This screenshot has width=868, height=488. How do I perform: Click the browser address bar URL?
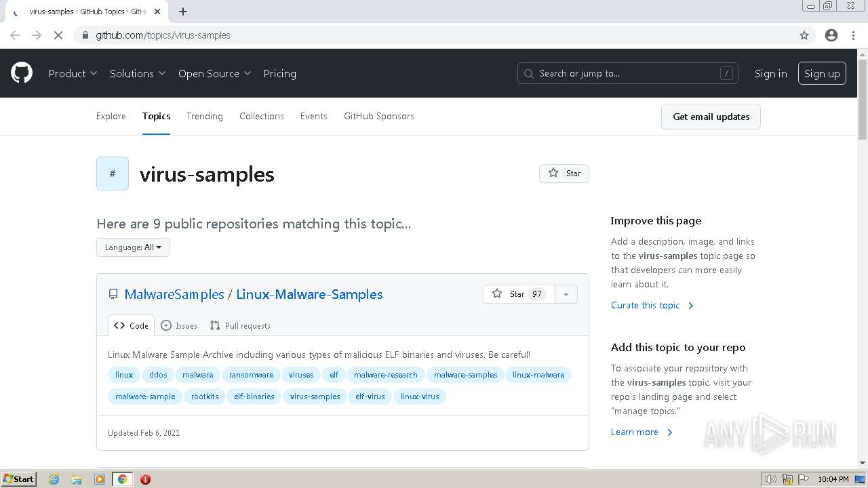163,35
